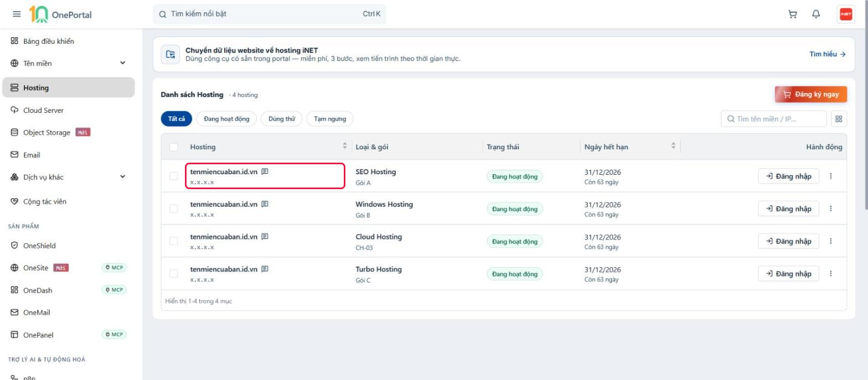Open the shopping cart icon
Image resolution: width=868 pixels, height=380 pixels.
coord(793,14)
